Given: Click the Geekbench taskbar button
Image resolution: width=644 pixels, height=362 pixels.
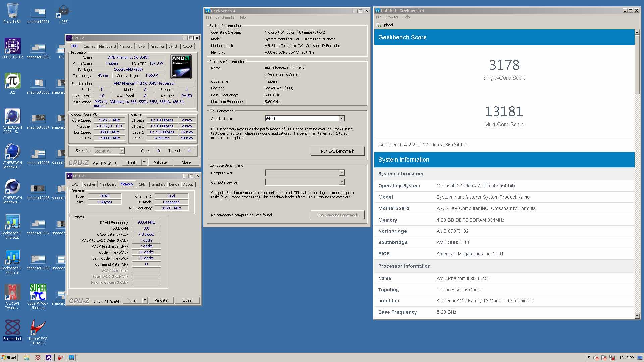Looking at the screenshot, I should [x=71, y=358].
